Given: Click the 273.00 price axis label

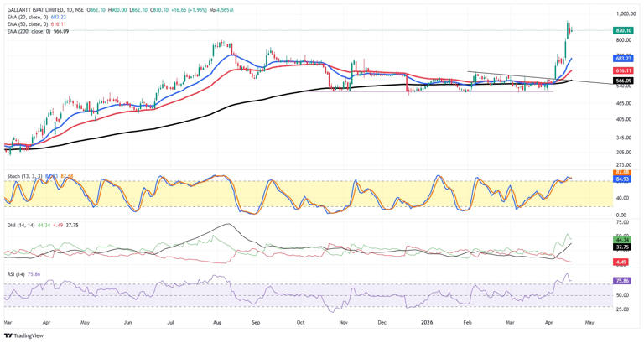Looking at the screenshot, I should tap(624, 165).
